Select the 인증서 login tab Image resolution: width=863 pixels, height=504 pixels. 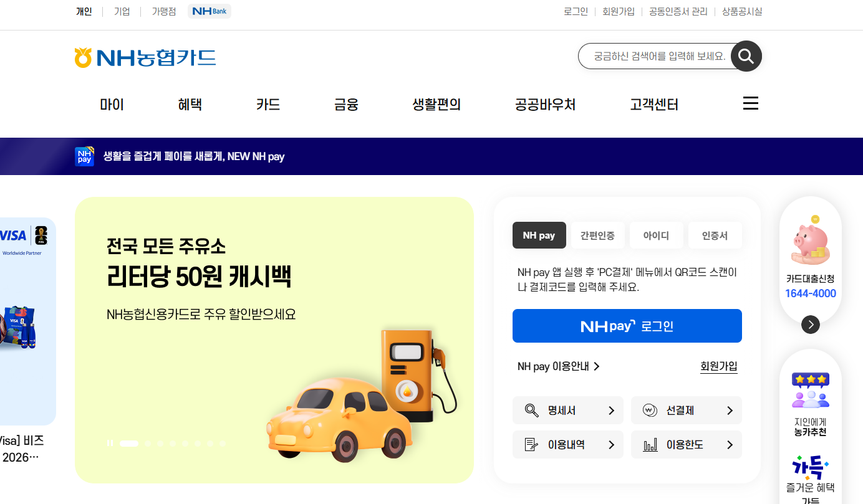point(715,235)
